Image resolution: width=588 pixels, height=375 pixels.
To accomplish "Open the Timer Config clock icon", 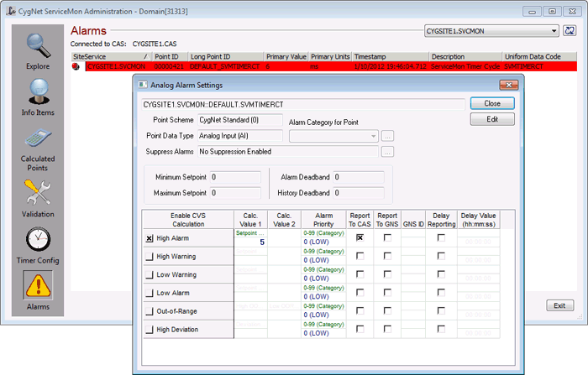I will (38, 239).
